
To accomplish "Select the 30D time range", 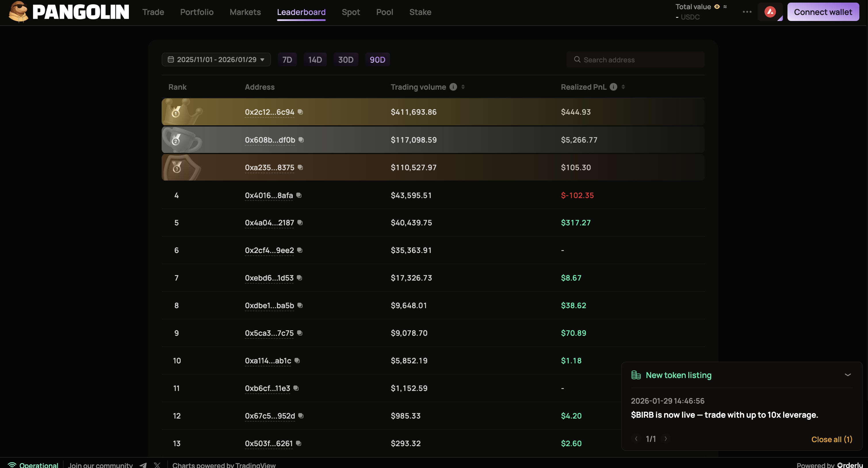I will (x=346, y=60).
